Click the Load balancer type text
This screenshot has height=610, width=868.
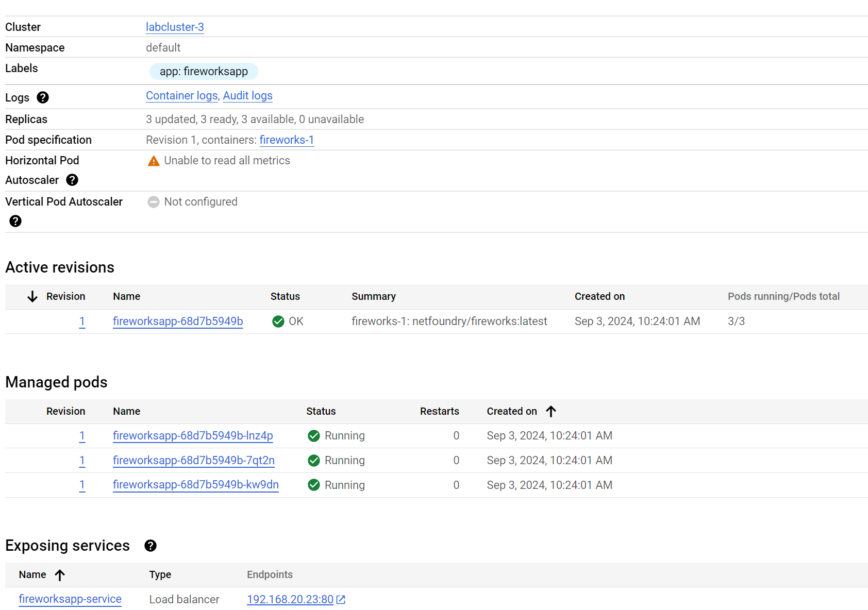(184, 600)
